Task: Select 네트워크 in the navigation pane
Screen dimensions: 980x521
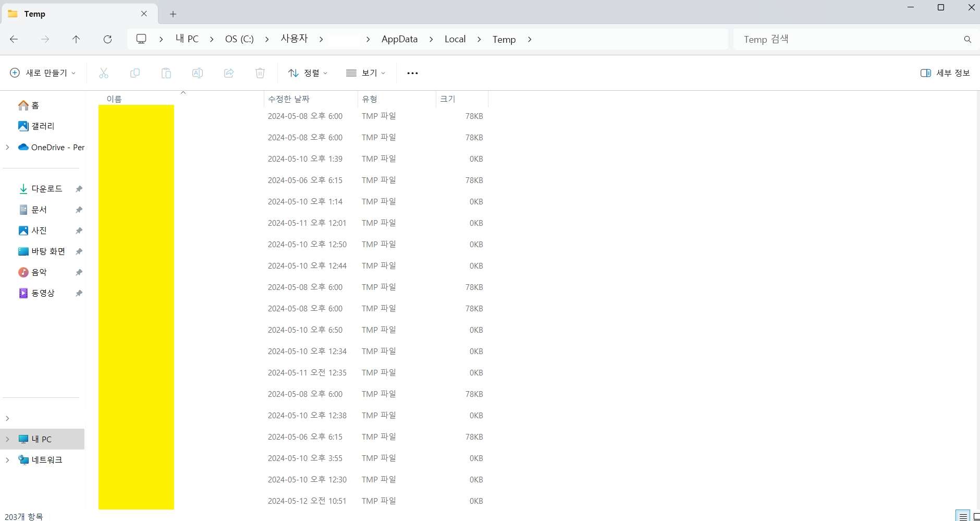Action: pyautogui.click(x=41, y=460)
